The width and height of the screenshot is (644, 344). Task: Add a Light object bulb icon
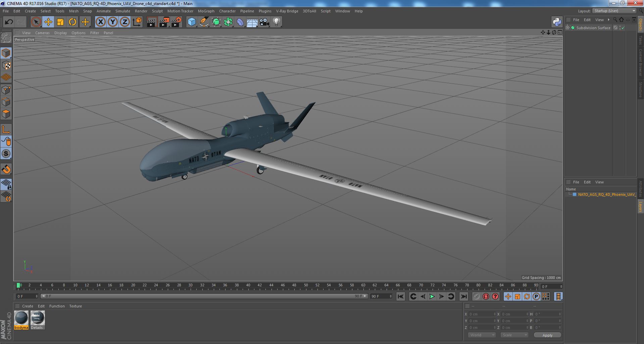(x=276, y=22)
